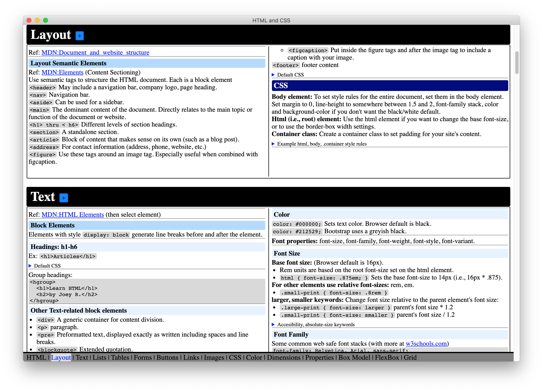543x392 pixels.
Task: Click the <footer> code tag
Action: (x=286, y=65)
